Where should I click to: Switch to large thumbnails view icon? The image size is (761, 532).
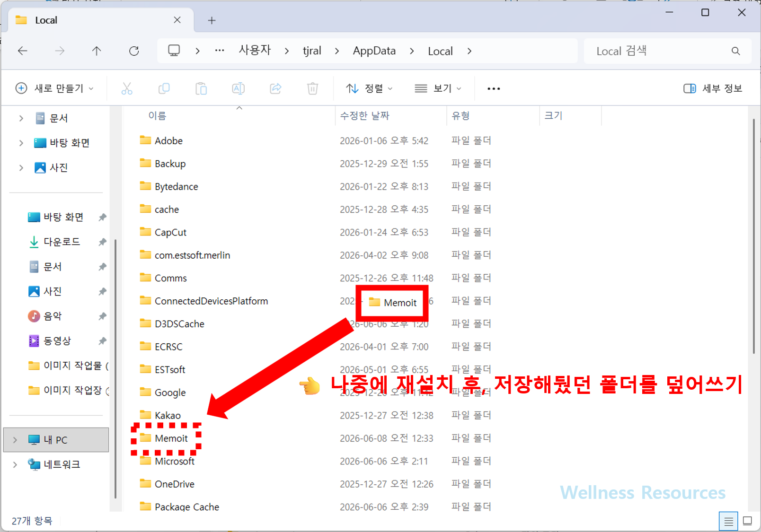(x=747, y=521)
